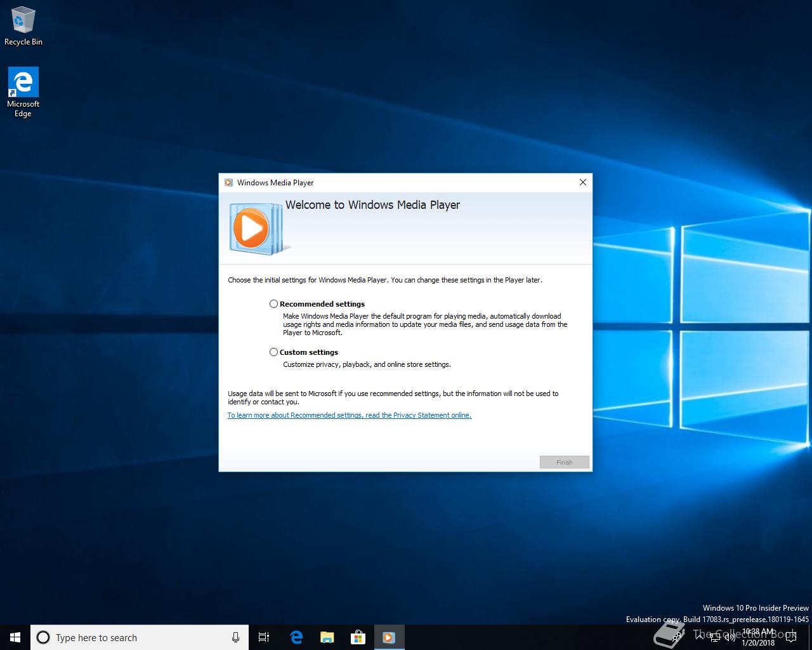Open Microsoft Store from the taskbar

coord(358,637)
